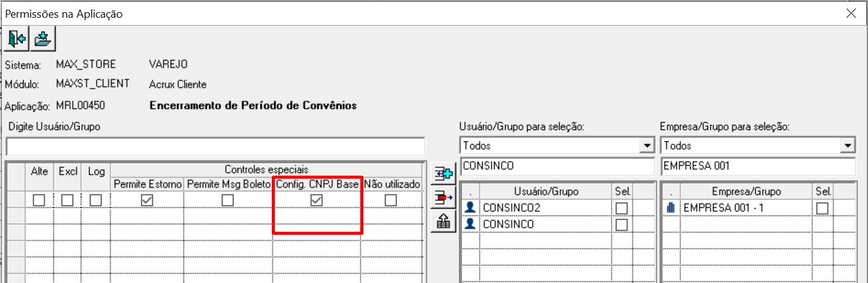
Task: Open Usuário/Grupo para seleção dropdown
Action: (646, 146)
